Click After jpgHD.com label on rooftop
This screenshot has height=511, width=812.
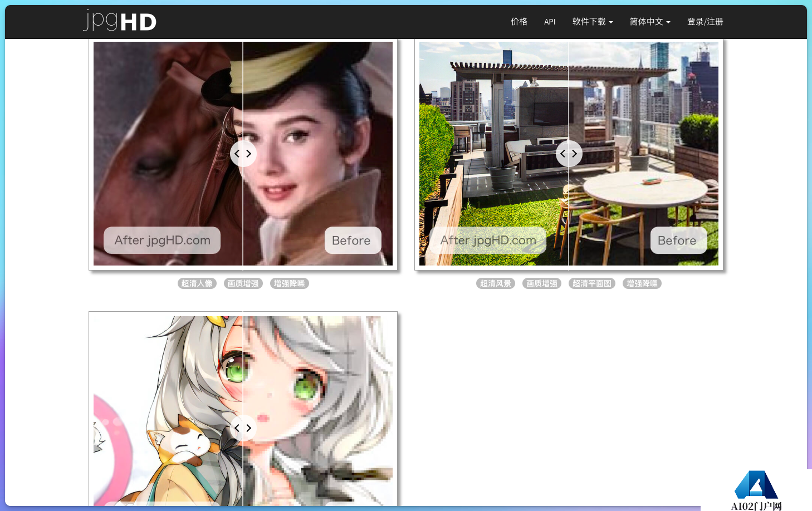pyautogui.click(x=488, y=240)
